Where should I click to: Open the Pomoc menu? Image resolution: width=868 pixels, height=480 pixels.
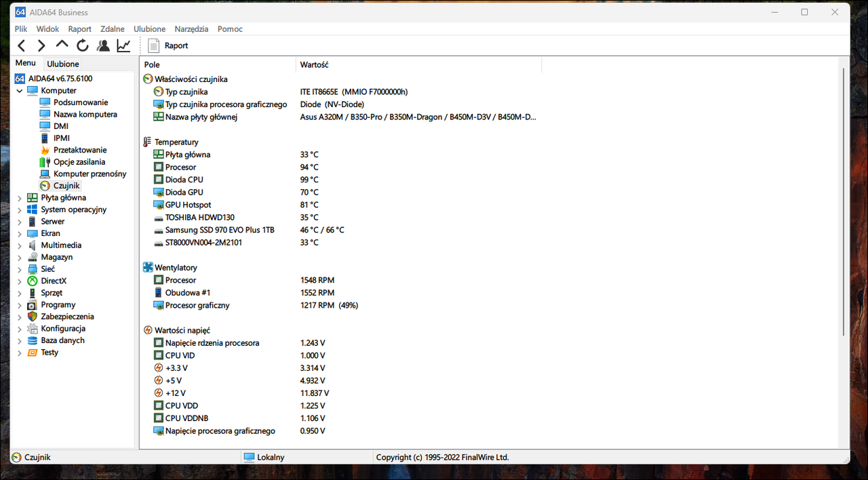pos(230,29)
